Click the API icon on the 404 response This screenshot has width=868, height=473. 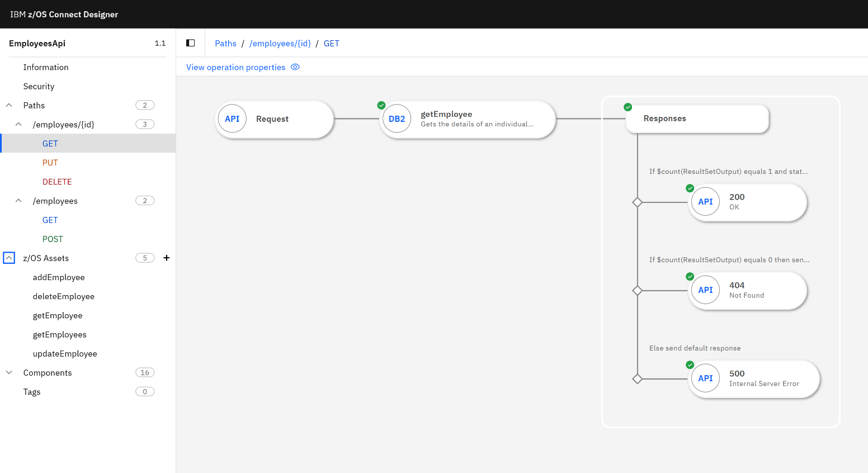pos(705,290)
